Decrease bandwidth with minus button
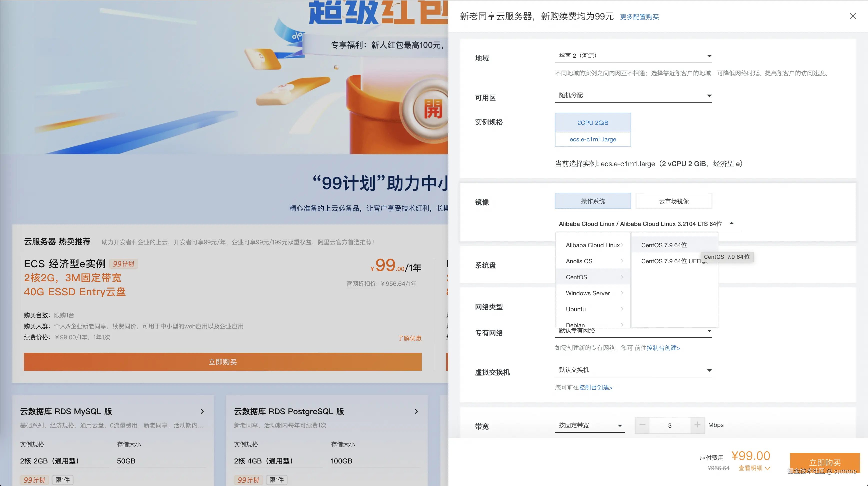868x486 pixels. coord(642,425)
